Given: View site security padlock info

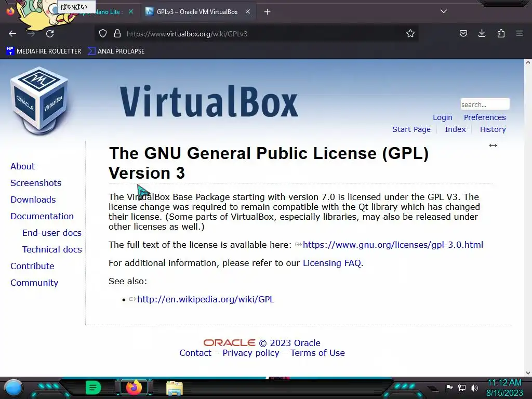Looking at the screenshot, I should click(117, 34).
